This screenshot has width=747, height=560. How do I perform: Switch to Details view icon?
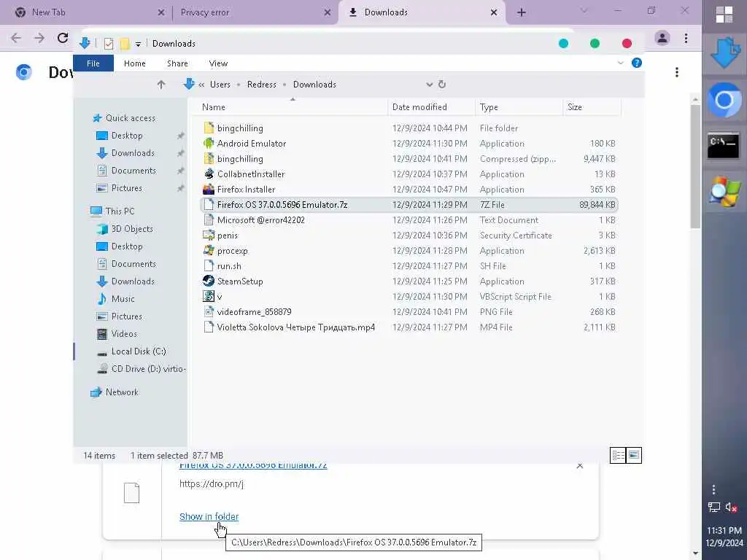(x=619, y=455)
